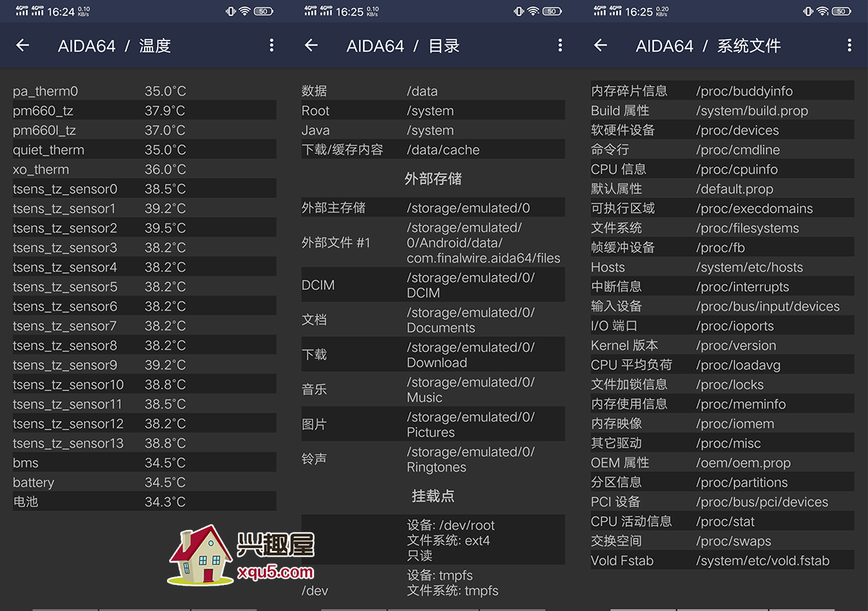Go back from the 系统文件 screen

click(600, 46)
